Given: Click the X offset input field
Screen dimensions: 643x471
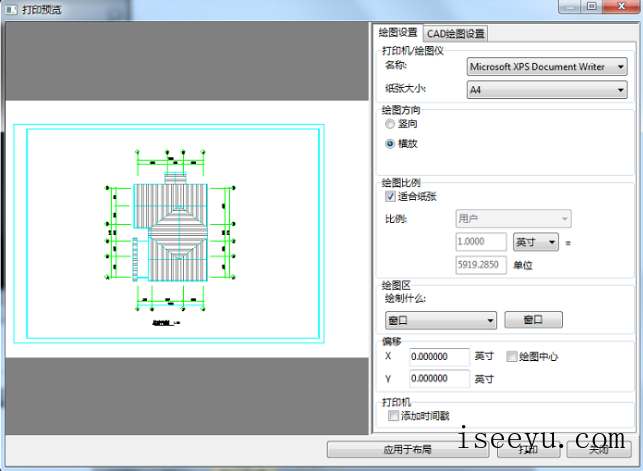Looking at the screenshot, I should [x=439, y=357].
